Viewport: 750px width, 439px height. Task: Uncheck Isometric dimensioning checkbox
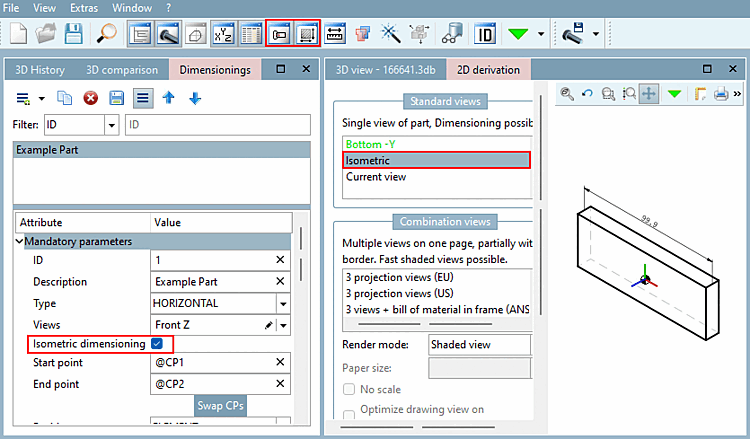click(x=157, y=343)
